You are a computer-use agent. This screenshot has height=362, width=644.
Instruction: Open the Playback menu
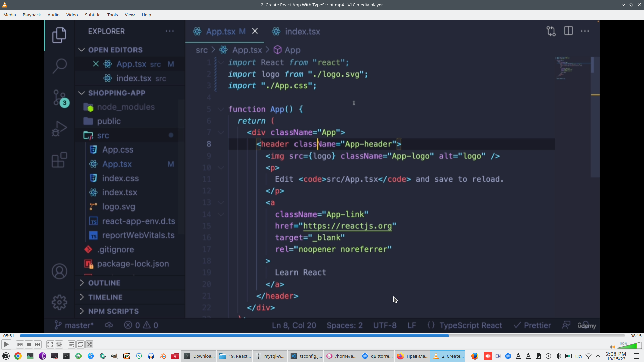32,15
